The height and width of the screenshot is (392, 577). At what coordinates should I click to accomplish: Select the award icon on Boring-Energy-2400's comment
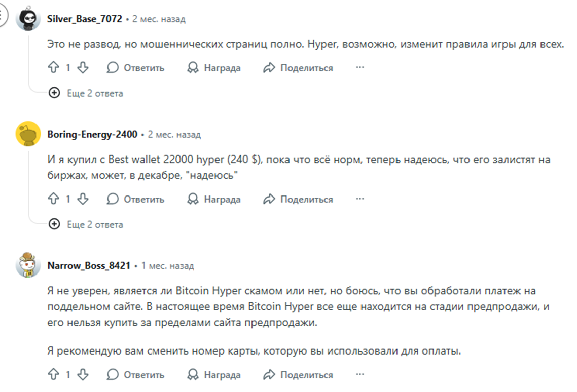(192, 199)
